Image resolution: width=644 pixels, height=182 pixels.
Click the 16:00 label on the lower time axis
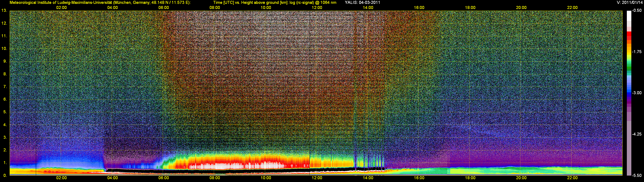tap(419, 178)
